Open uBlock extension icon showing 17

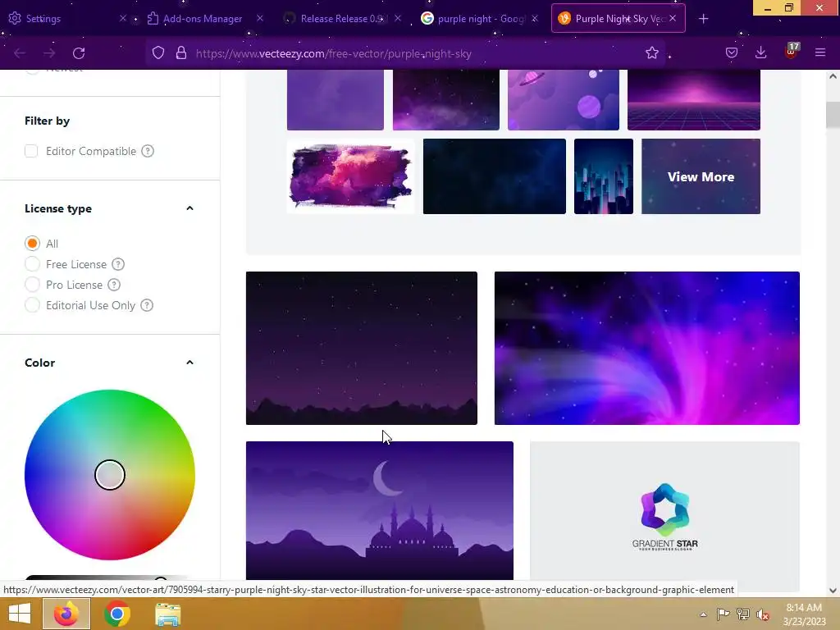(792, 52)
